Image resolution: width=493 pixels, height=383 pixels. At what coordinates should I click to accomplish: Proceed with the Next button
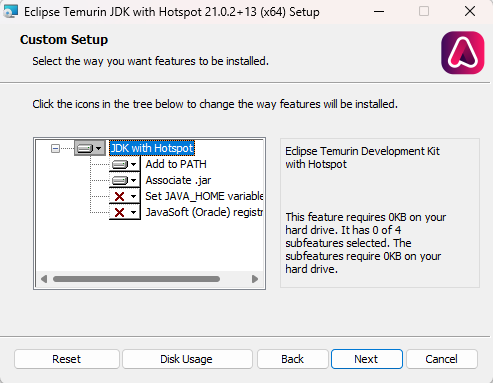point(367,359)
